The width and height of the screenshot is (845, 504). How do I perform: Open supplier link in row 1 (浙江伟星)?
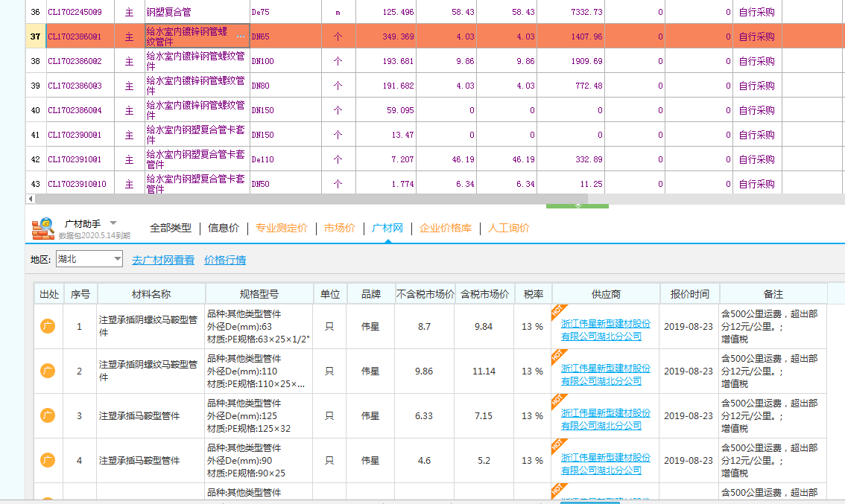click(x=606, y=330)
